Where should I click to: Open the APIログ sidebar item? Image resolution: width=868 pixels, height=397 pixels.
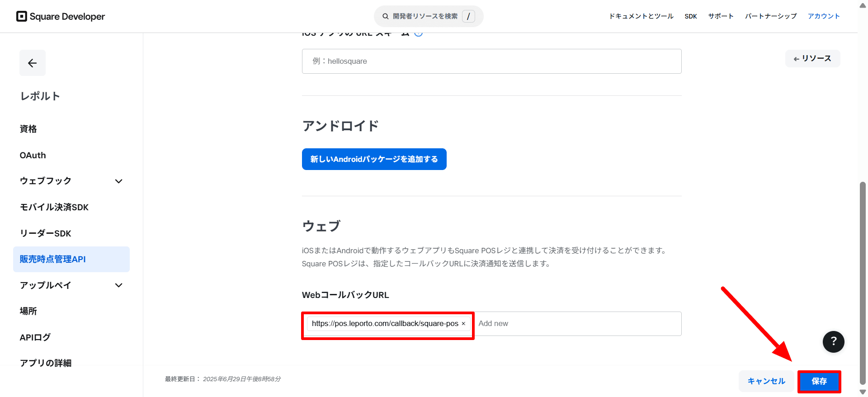click(35, 337)
